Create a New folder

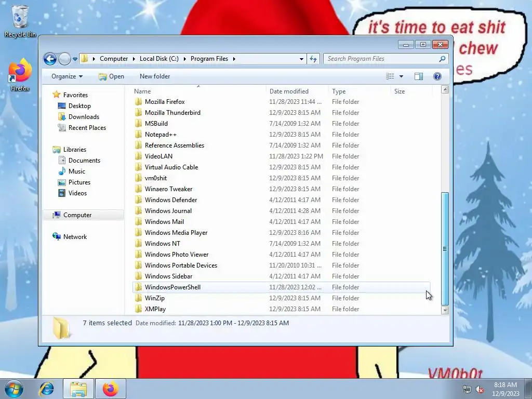[x=155, y=76]
